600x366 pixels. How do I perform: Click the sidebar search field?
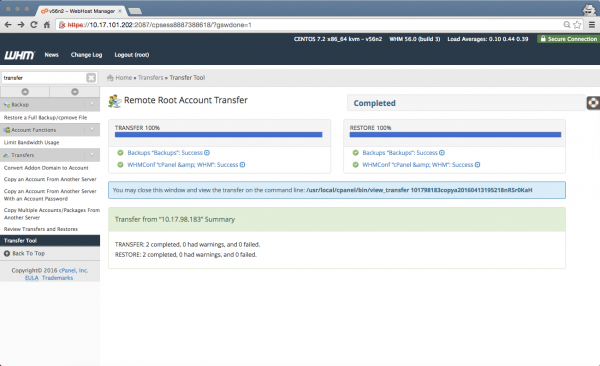(x=44, y=78)
